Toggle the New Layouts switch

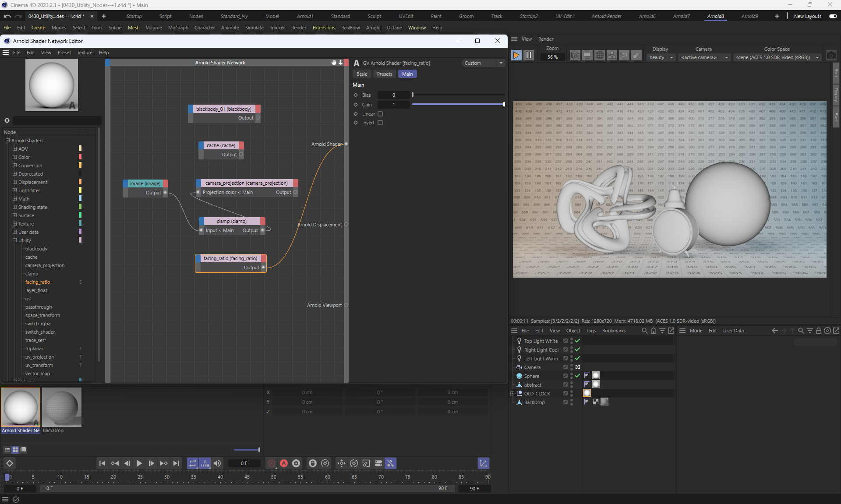(833, 16)
